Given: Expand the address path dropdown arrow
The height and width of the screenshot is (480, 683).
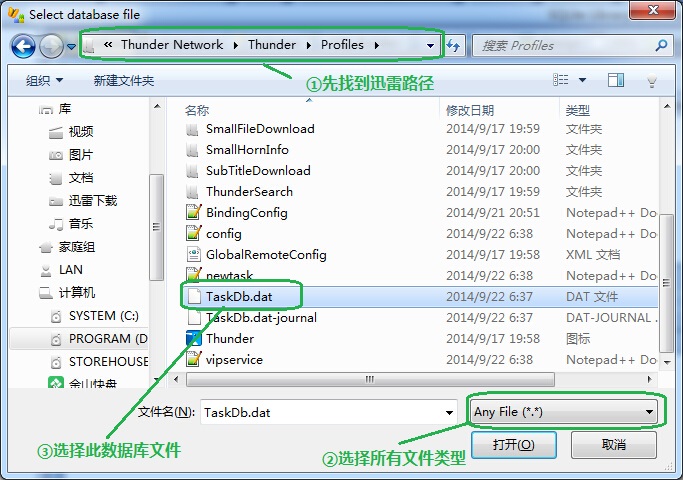Looking at the screenshot, I should click(430, 45).
